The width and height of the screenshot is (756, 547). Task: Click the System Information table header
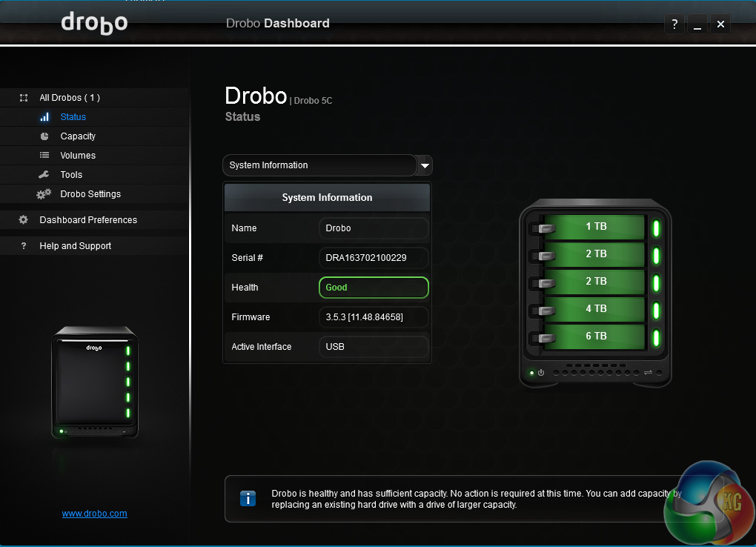tap(327, 197)
